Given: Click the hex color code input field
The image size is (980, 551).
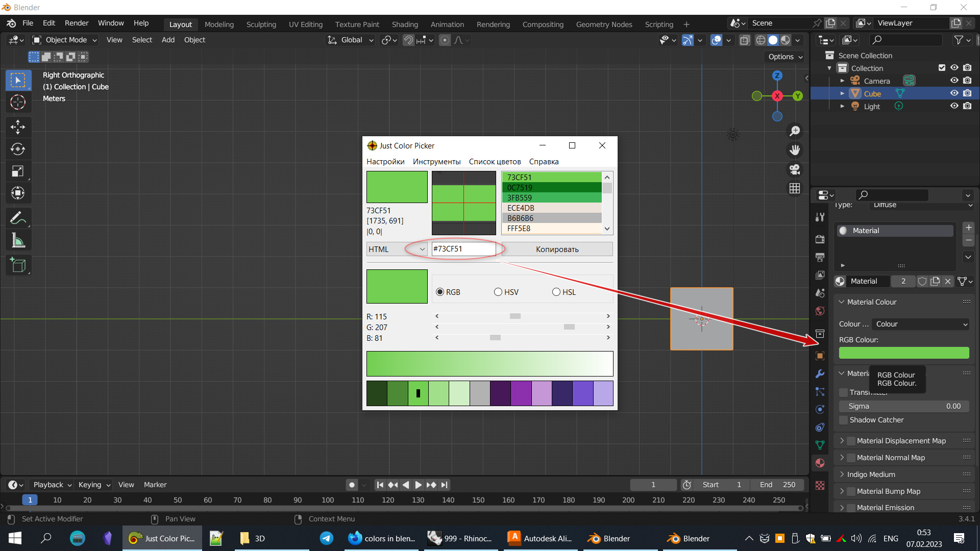Looking at the screenshot, I should [x=463, y=249].
